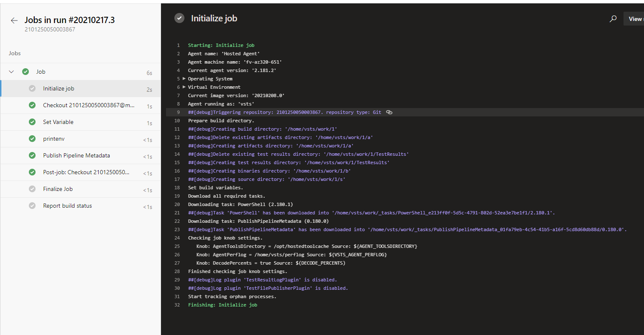
Task: Open the log search magnifier icon
Action: coord(613,18)
